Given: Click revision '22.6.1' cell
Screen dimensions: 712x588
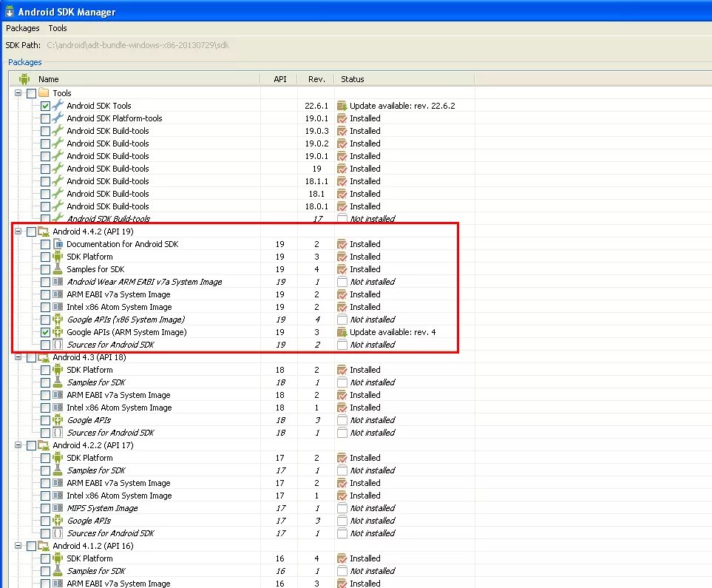Looking at the screenshot, I should [x=316, y=106].
